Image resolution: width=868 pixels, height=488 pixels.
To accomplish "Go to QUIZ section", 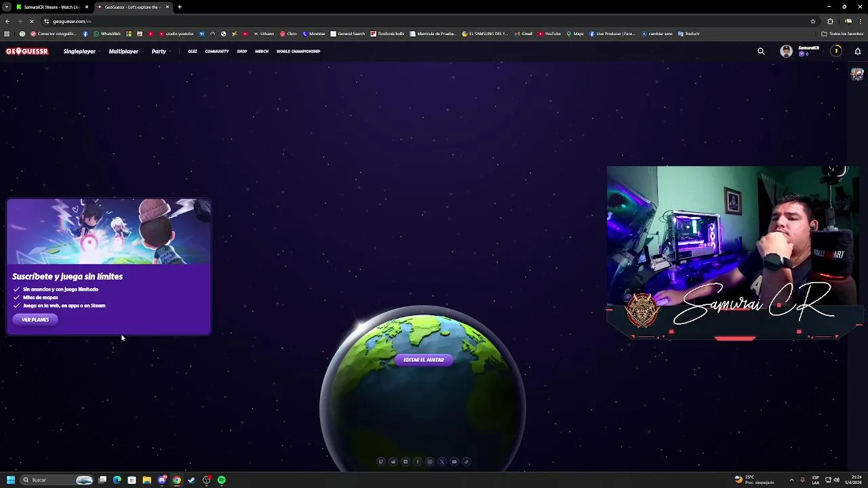I will pos(193,52).
